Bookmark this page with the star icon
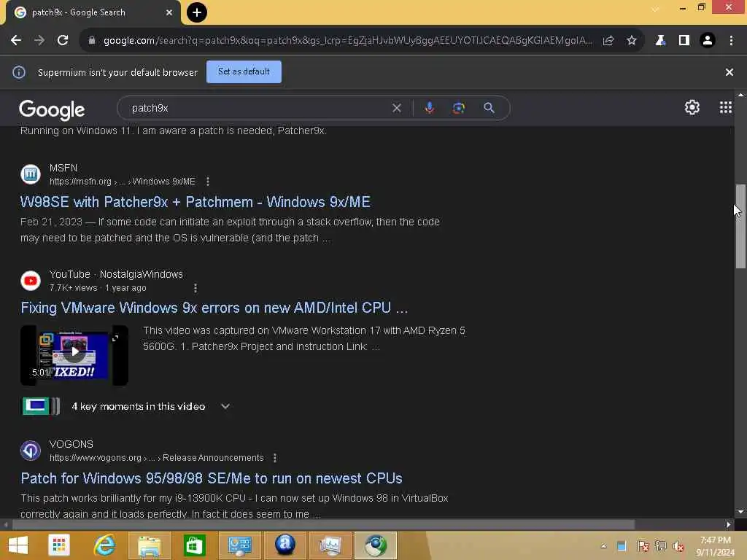Screen dimensions: 747x560 click(x=632, y=41)
